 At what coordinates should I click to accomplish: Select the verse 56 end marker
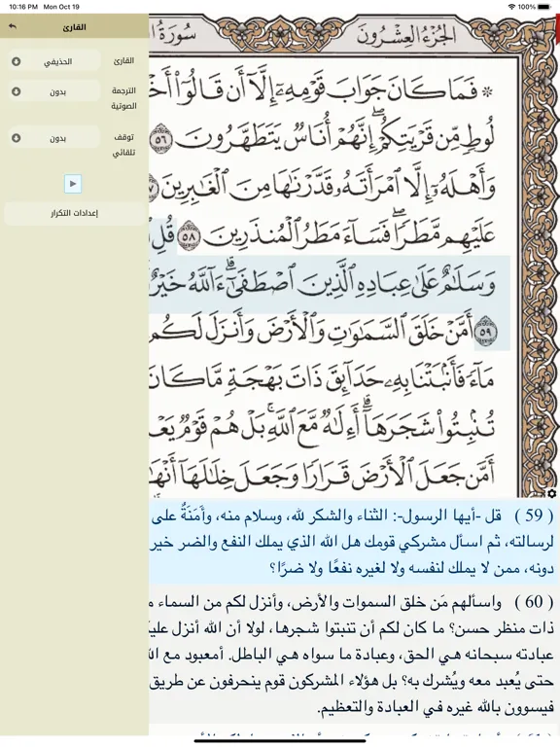pyautogui.click(x=161, y=139)
